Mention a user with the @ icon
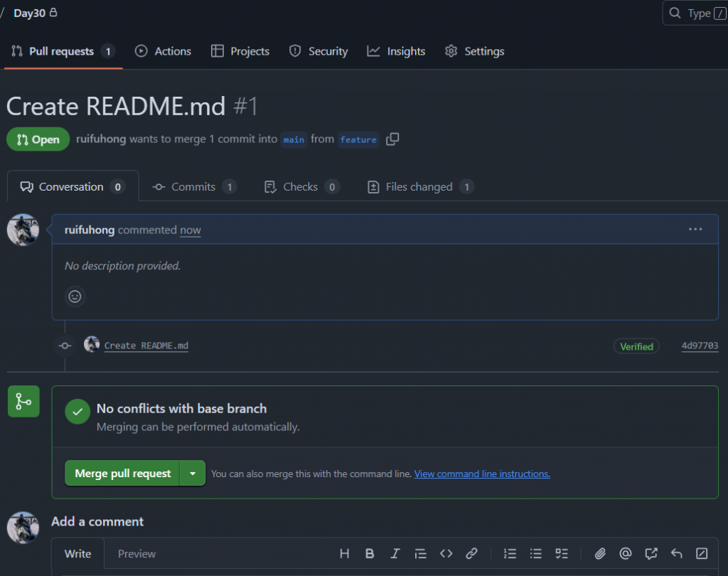728x576 pixels. point(626,554)
